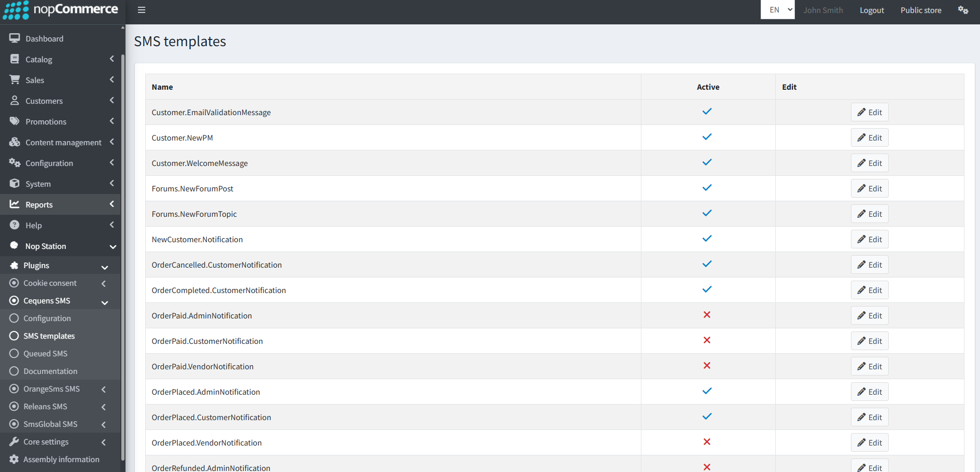Viewport: 980px width, 472px height.
Task: Open the Dashboard menu item
Action: click(x=60, y=38)
